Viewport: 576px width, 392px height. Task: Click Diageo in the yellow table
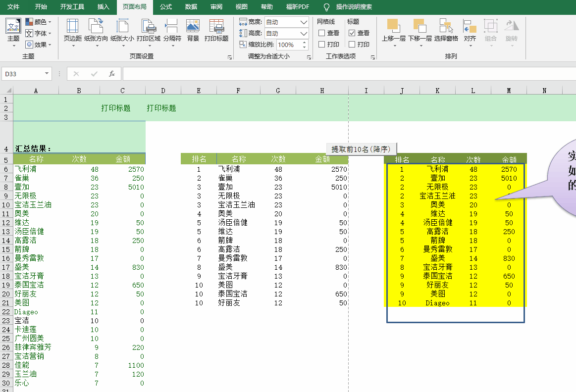click(437, 303)
